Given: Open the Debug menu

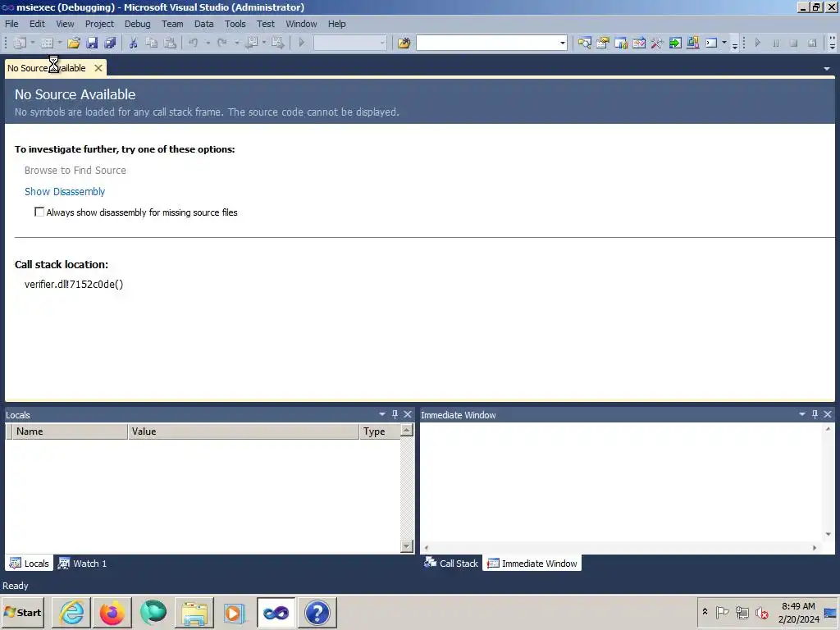Looking at the screenshot, I should coord(137,24).
